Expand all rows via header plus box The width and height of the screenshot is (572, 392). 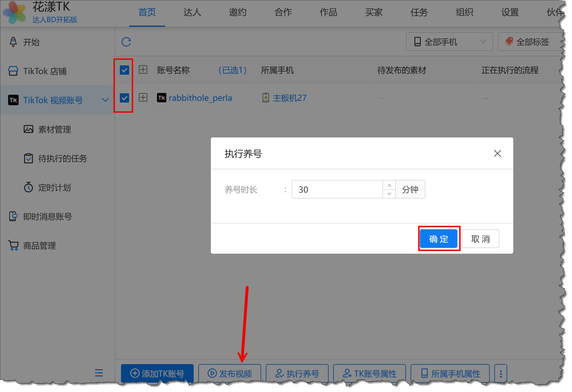point(143,70)
